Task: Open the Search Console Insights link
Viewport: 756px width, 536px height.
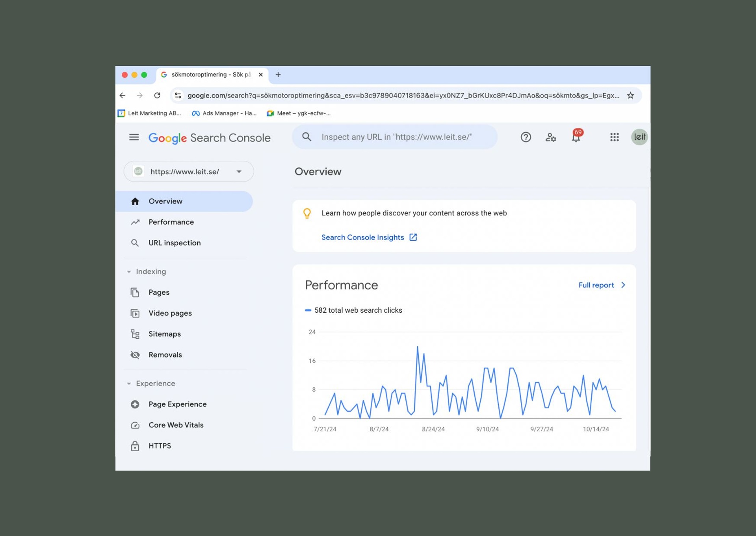Action: click(362, 237)
